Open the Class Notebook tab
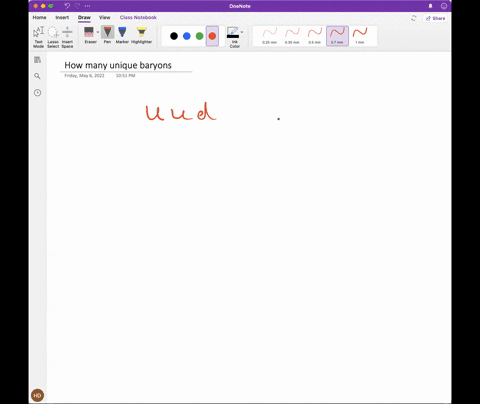Viewport: 480px width, 404px height. click(138, 17)
